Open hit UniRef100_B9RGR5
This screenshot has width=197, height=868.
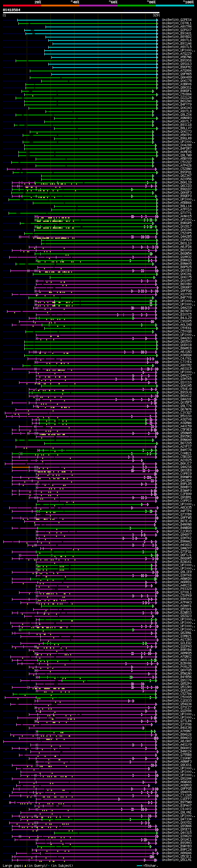(x=177, y=223)
